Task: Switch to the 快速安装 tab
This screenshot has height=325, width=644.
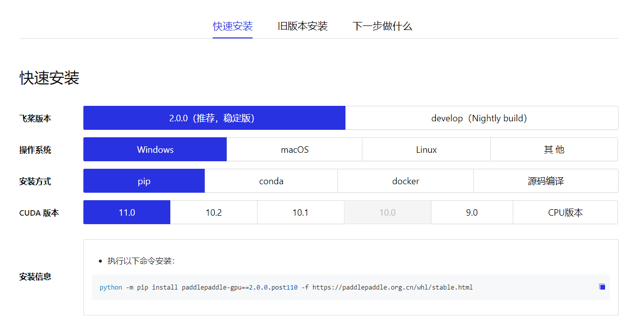Action: pos(233,26)
